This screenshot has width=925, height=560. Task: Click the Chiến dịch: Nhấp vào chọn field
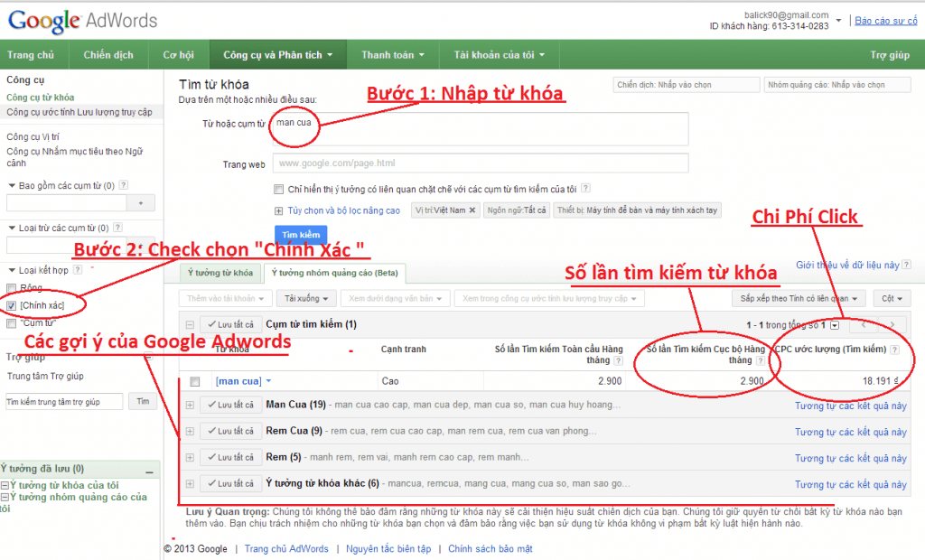coord(687,85)
